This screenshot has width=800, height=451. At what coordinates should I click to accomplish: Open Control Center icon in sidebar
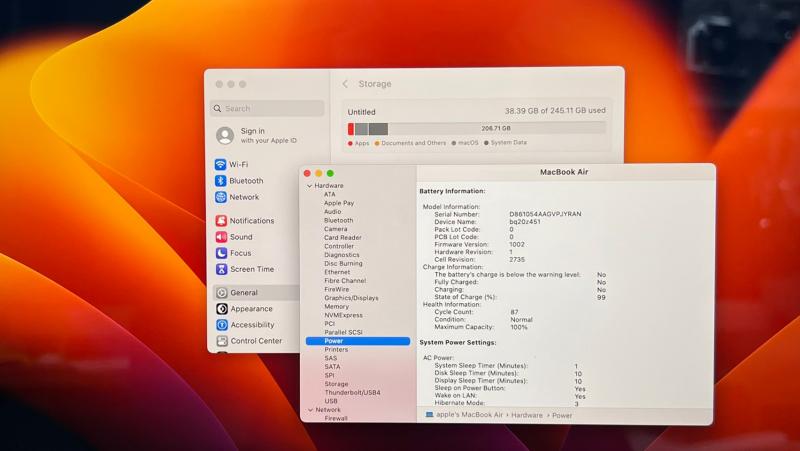pyautogui.click(x=222, y=341)
